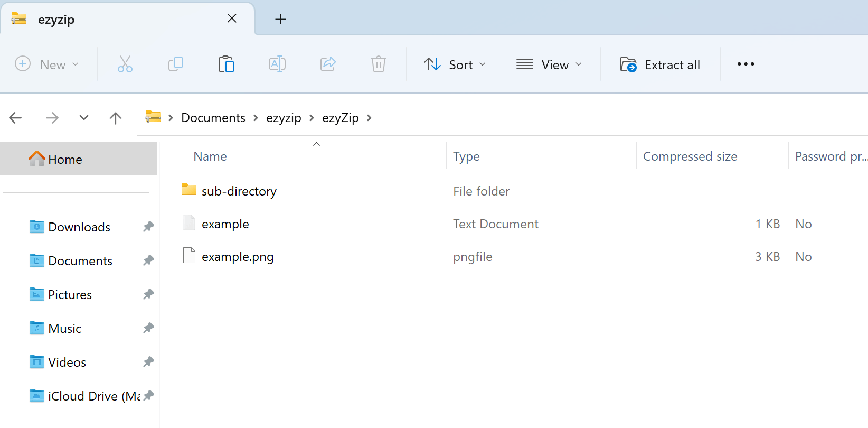This screenshot has height=428, width=868.
Task: Click Documents in the breadcrumb path
Action: tap(213, 118)
